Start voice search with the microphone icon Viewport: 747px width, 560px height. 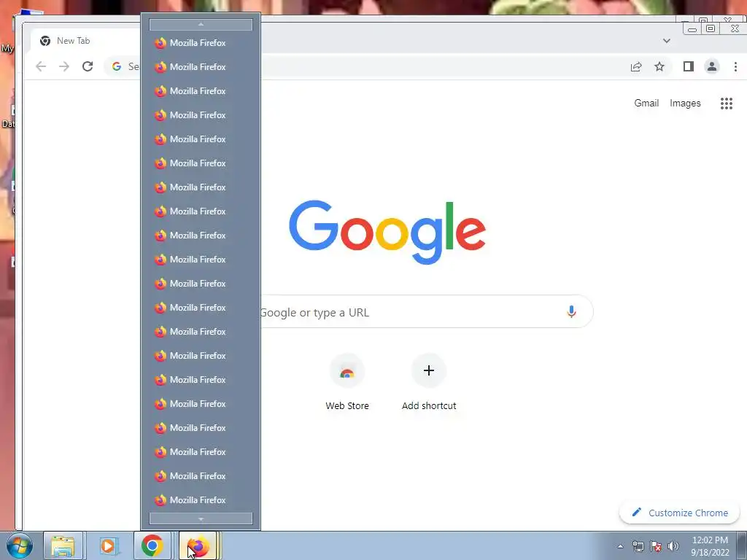571,312
